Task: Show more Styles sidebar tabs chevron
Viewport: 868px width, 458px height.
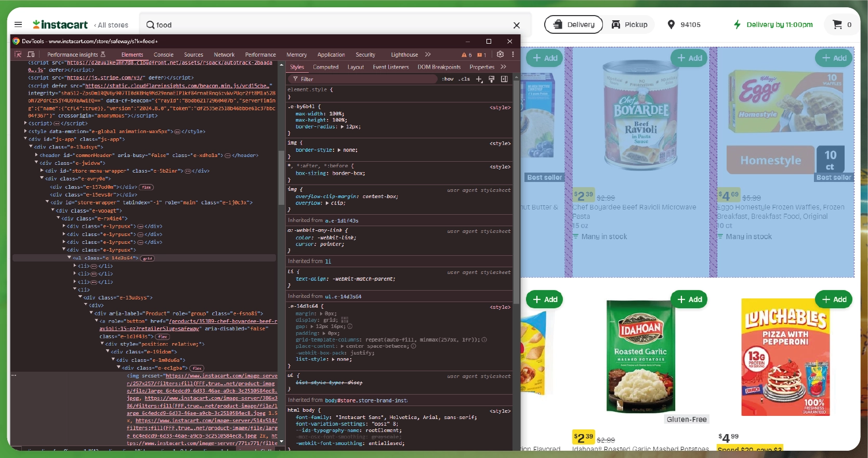Action: point(503,67)
